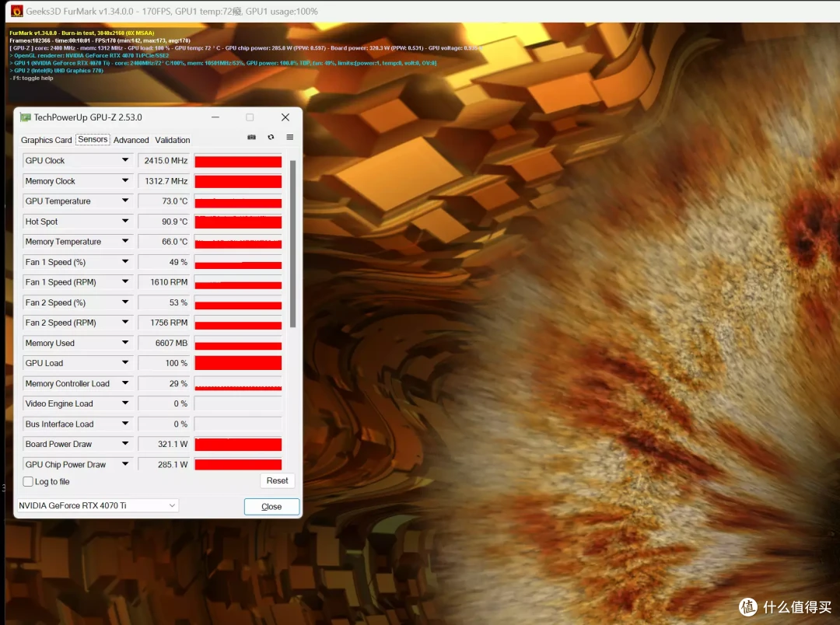Image resolution: width=840 pixels, height=625 pixels.
Task: Click the GPU-Z sensor list scrollbar
Action: tap(292, 243)
